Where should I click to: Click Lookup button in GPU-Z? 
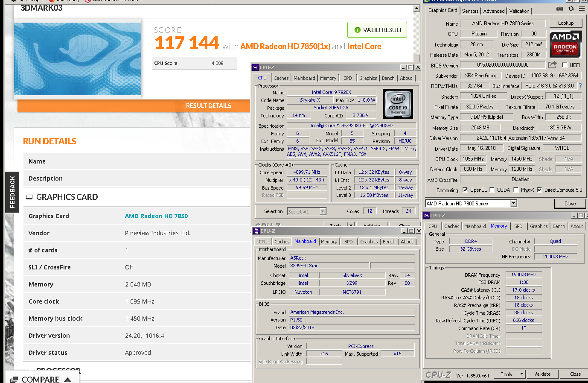566,23
